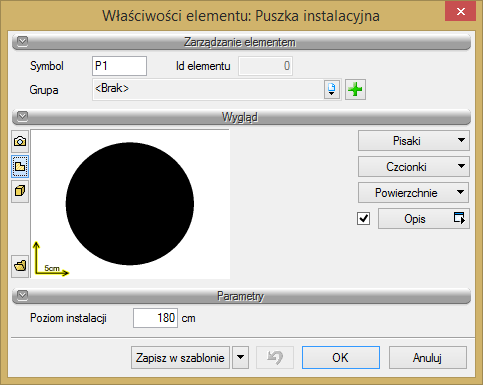Select the yellow folder view icon
Viewport: 483px width, 385px height.
point(20,166)
